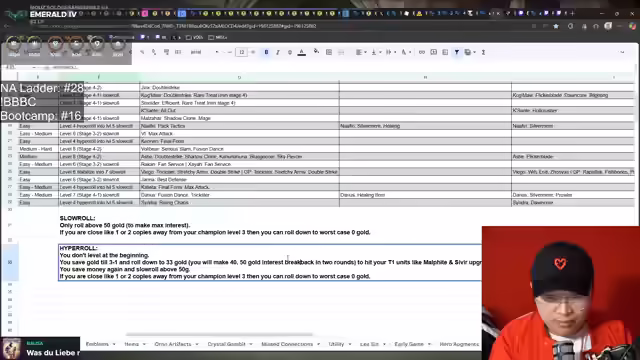Switch to the Ornn Artifacts sheet tab

tap(173, 344)
